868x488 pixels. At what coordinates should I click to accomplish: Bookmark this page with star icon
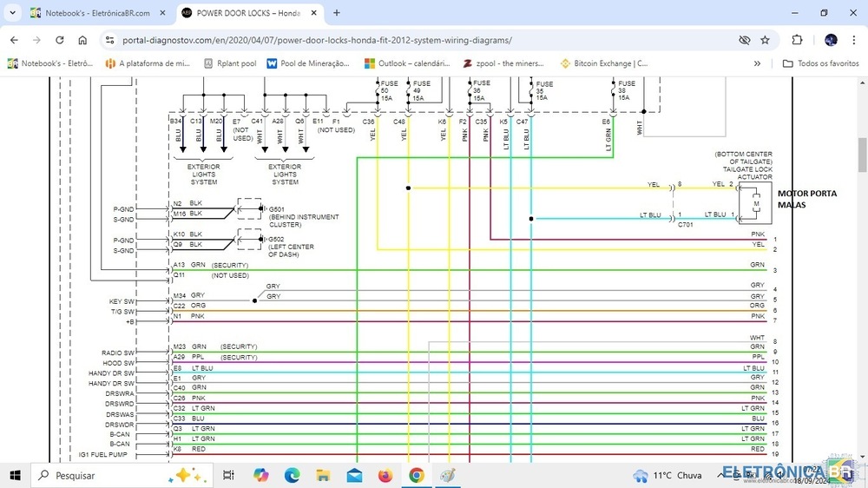[765, 40]
